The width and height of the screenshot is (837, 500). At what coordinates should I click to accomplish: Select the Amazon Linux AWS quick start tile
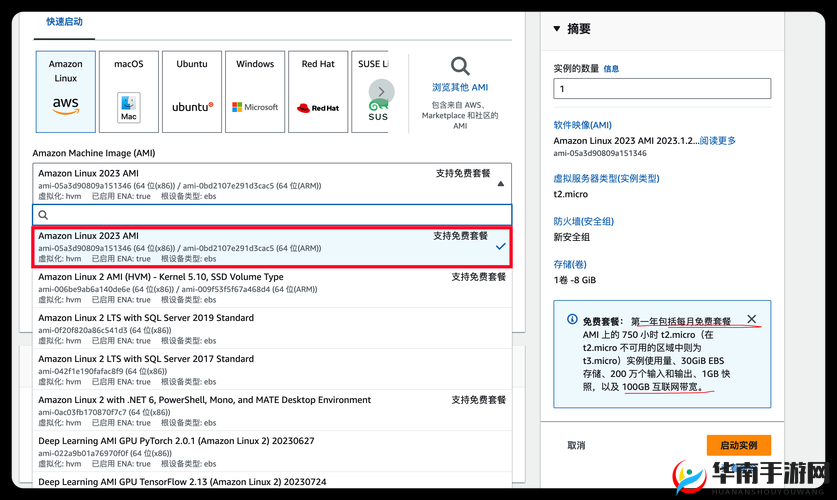(66, 92)
